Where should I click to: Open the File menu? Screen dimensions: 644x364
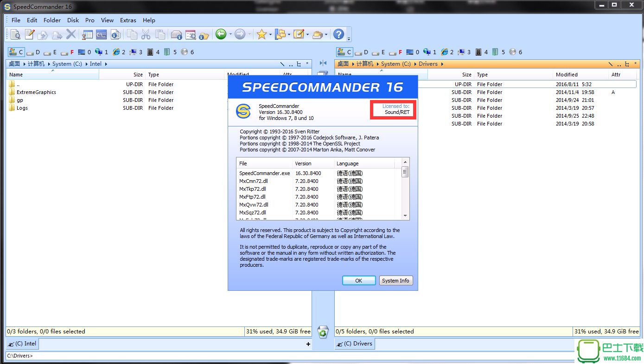(16, 20)
